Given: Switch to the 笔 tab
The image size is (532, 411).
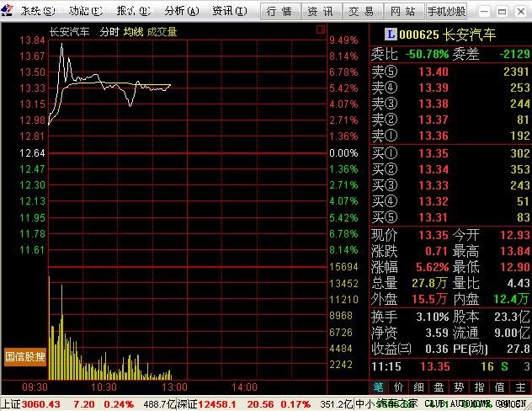Looking at the screenshot, I should click(379, 387).
